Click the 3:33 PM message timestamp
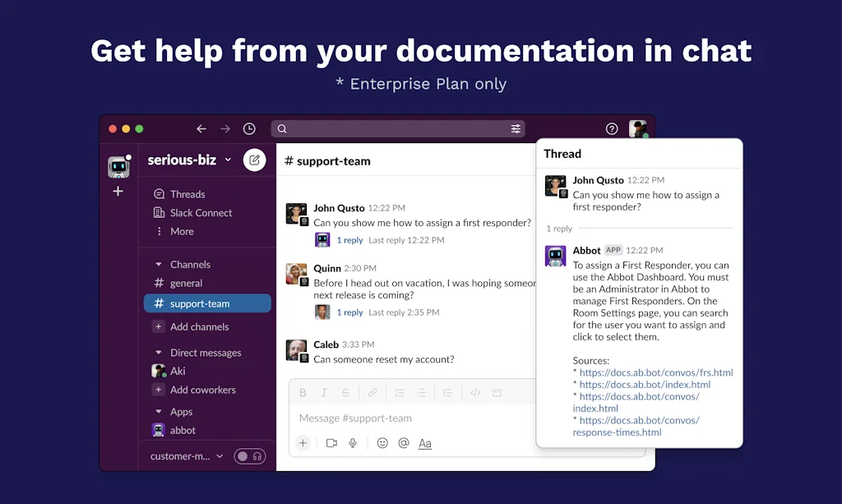 point(359,344)
